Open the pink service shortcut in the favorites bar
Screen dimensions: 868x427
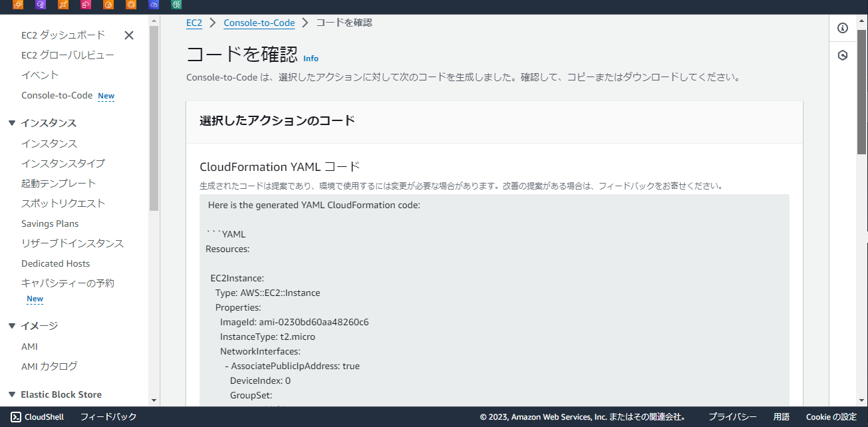tap(86, 5)
